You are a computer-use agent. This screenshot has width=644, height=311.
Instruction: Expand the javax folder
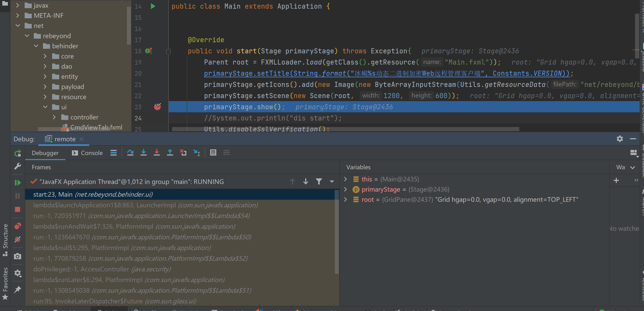pos(18,5)
